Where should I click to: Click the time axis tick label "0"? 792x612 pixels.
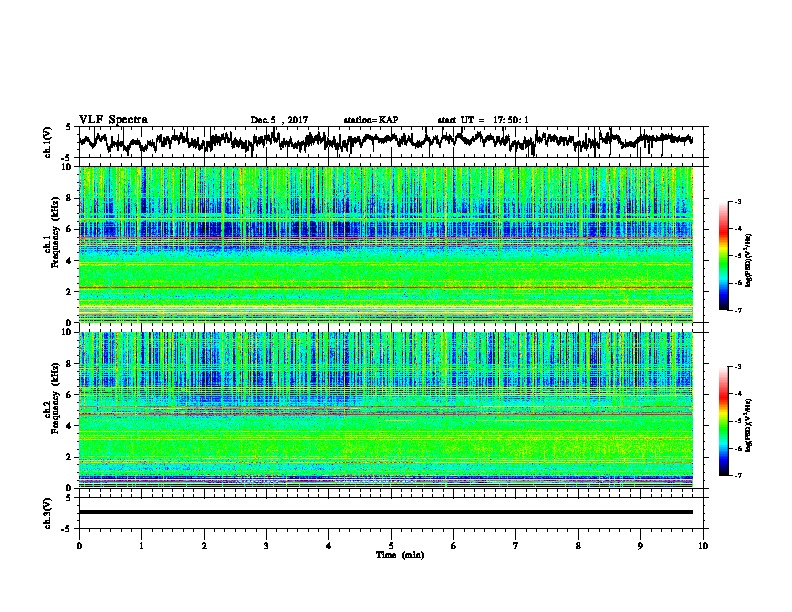(x=79, y=546)
